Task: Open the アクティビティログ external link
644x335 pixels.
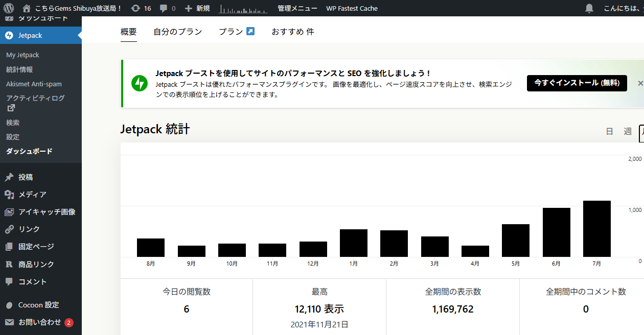Action: 35,103
